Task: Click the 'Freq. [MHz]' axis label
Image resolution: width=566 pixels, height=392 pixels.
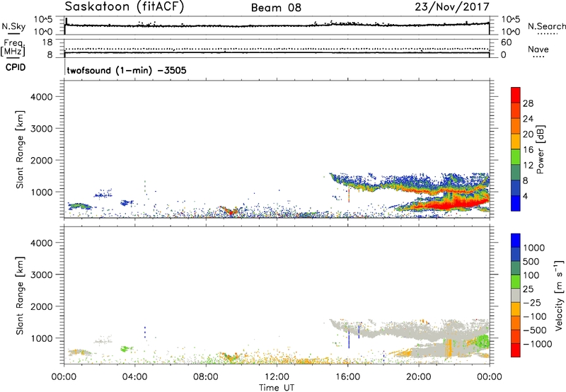Action: 13,47
